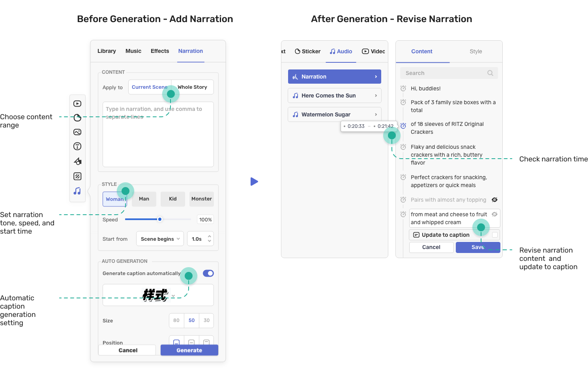Toggle Generate caption automatically switch
The image size is (588, 384).
208,273
